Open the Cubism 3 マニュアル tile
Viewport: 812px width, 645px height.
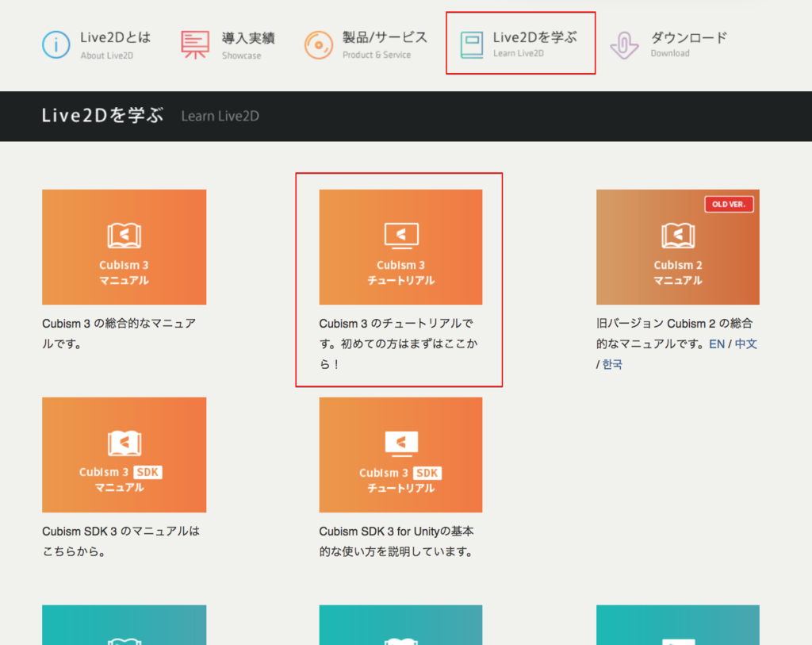[124, 247]
